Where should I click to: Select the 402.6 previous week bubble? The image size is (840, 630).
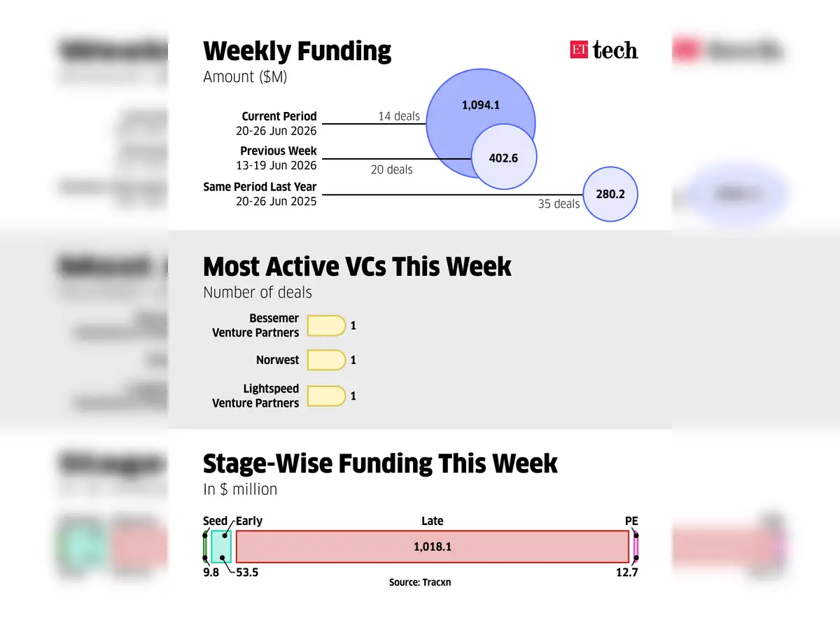503,157
